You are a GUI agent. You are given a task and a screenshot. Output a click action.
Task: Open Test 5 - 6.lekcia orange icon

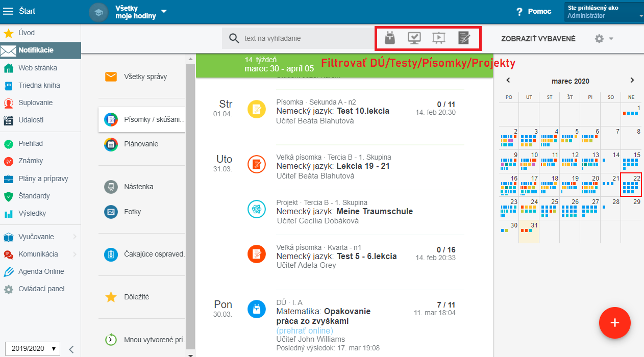(256, 253)
